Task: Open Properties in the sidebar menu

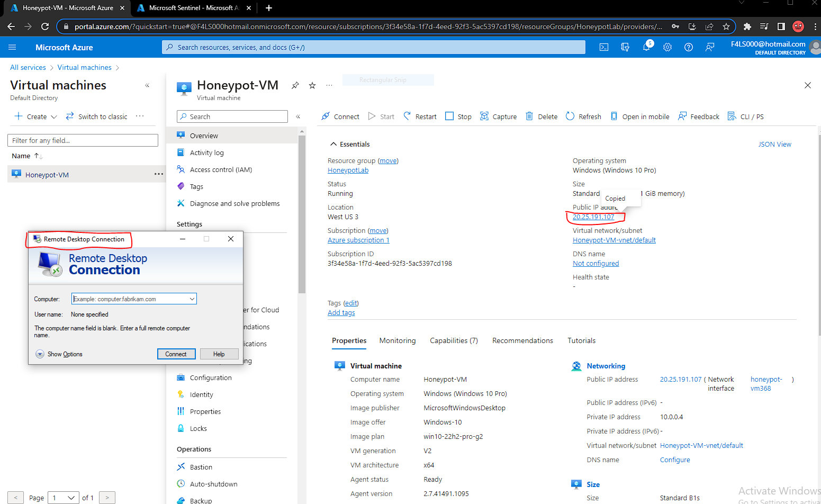Action: (205, 411)
